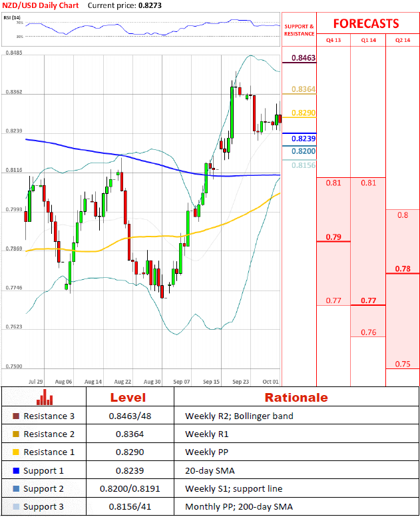Image resolution: width=420 pixels, height=517 pixels.
Task: Click the 0.78 forecast value in Q2 14
Action: 402,269
